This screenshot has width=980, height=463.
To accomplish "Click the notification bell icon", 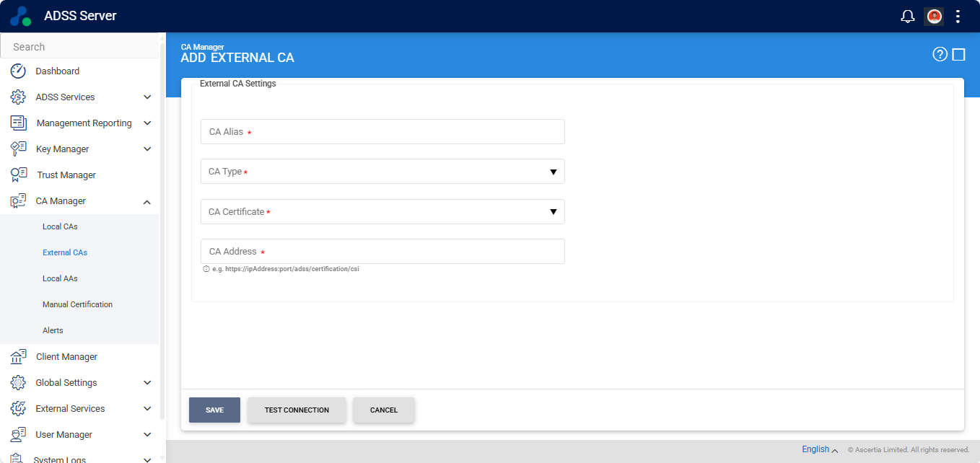I will coord(908,16).
